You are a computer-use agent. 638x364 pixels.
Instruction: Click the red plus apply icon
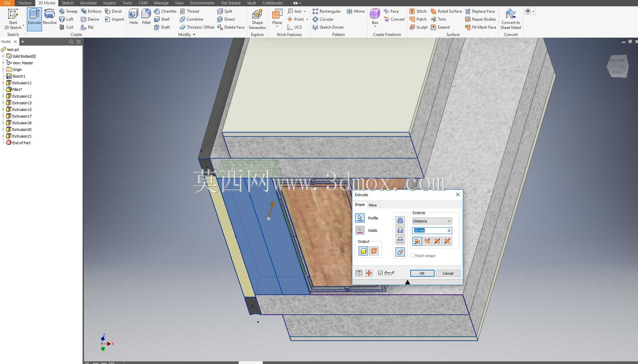369,273
